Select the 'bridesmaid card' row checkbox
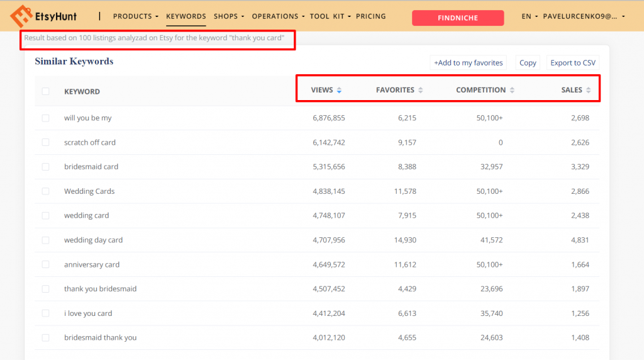This screenshot has width=644, height=360. [x=45, y=167]
